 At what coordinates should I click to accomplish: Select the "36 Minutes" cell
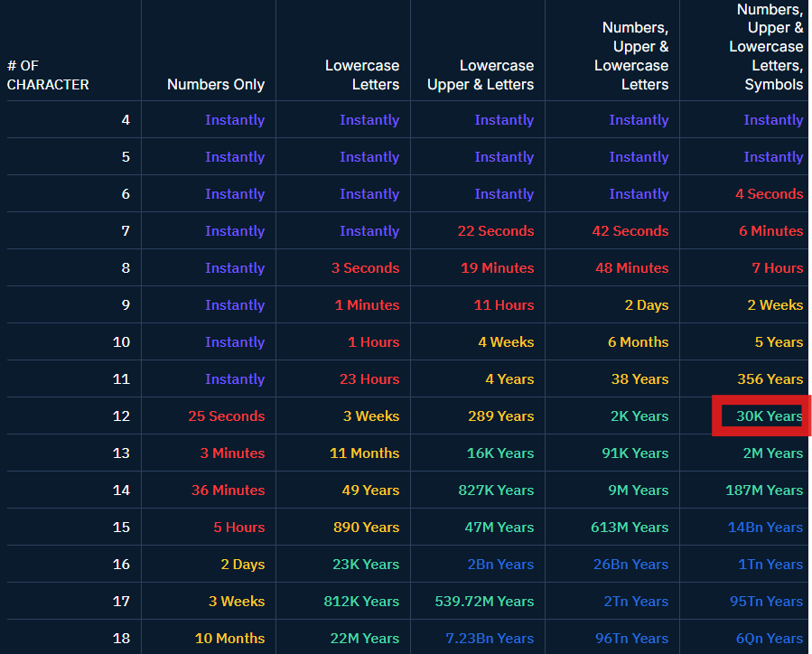(x=228, y=490)
